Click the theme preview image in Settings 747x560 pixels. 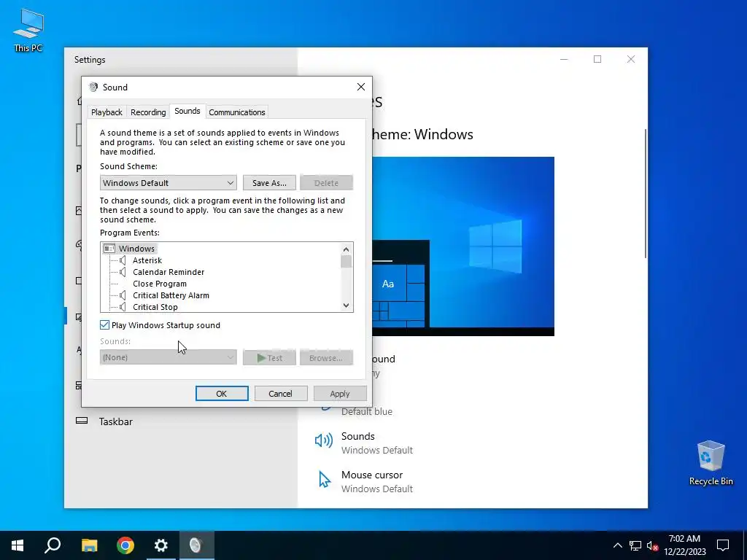463,246
